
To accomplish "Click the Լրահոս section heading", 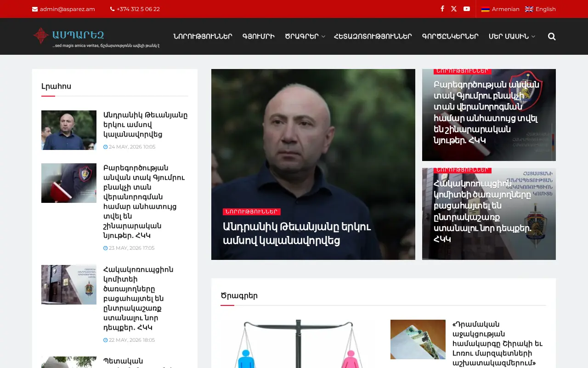I will [x=56, y=86].
